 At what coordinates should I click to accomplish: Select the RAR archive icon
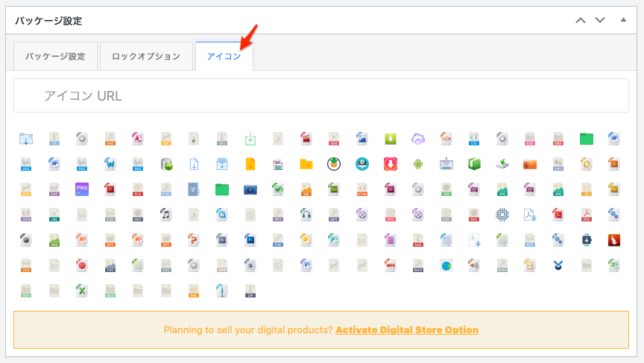pyautogui.click(x=417, y=240)
